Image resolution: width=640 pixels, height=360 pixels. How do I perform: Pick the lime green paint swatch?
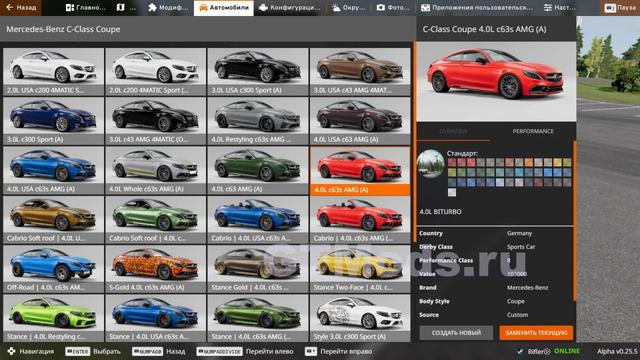click(x=452, y=173)
